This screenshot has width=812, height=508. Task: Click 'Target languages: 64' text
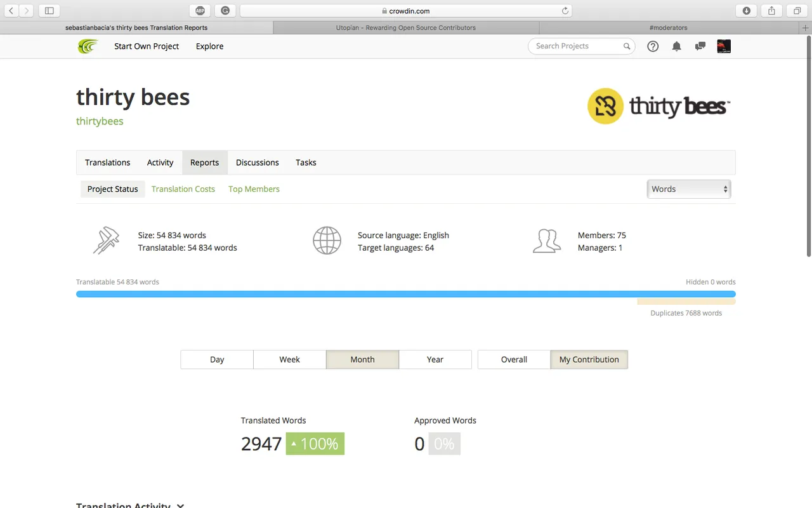click(x=396, y=248)
